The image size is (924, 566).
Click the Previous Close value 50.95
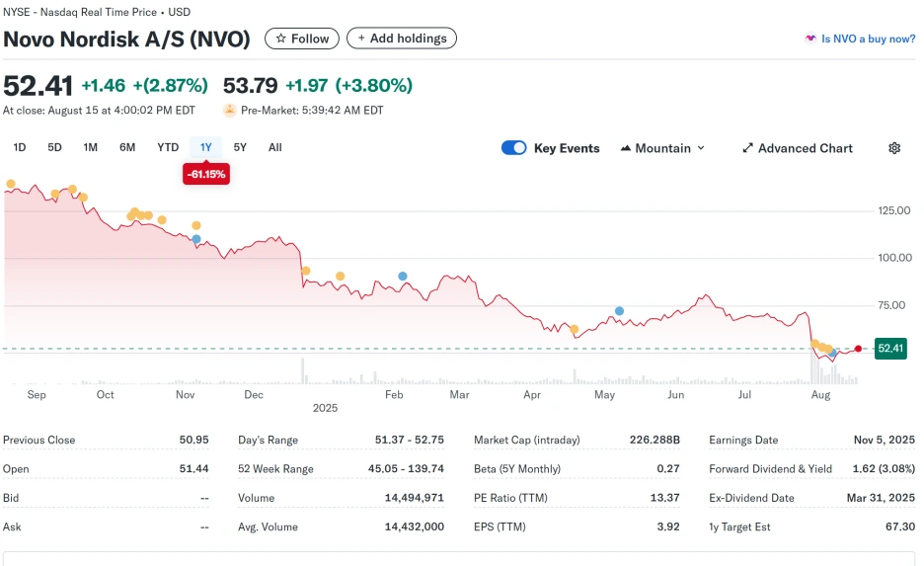coord(193,440)
